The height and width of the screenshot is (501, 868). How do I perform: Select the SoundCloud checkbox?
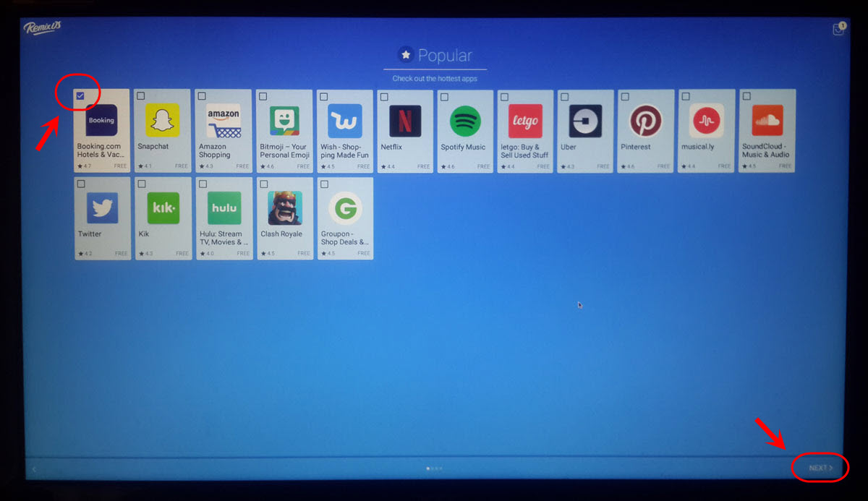(x=746, y=96)
